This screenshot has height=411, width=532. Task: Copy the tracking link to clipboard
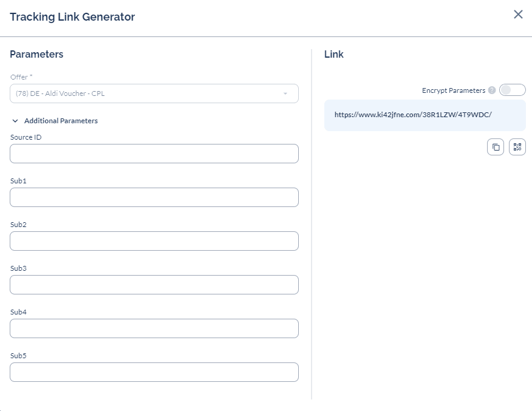496,147
